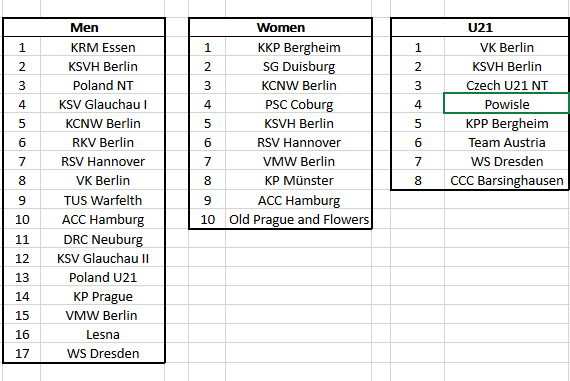Click the DRC Neuburg cell
This screenshot has height=381, width=570.
[x=103, y=240]
